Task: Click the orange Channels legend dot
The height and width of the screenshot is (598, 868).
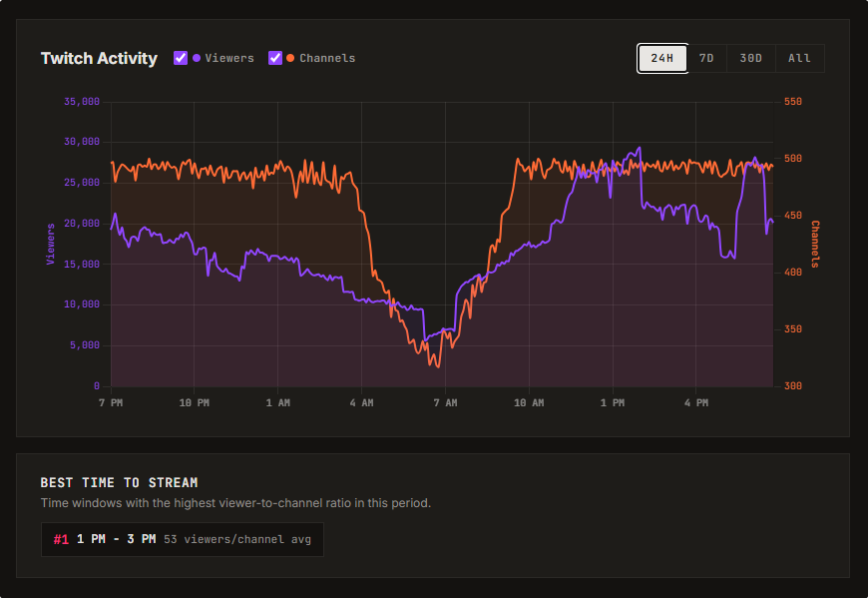Action: (x=289, y=58)
